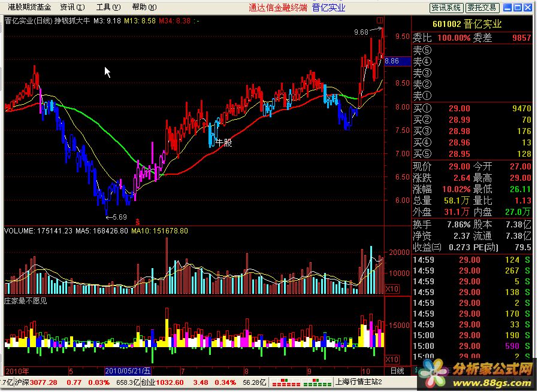
Task: Click the 15:00 trade with volume 590
Action: 472,346
